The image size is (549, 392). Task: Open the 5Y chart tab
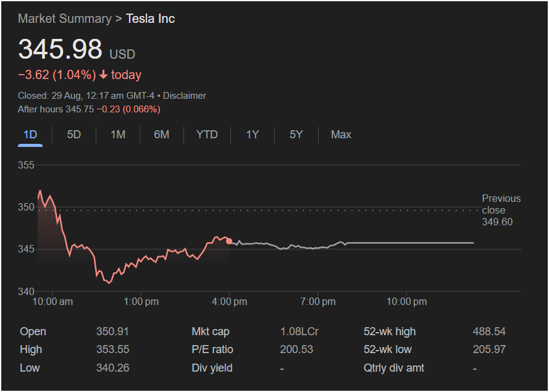(296, 135)
